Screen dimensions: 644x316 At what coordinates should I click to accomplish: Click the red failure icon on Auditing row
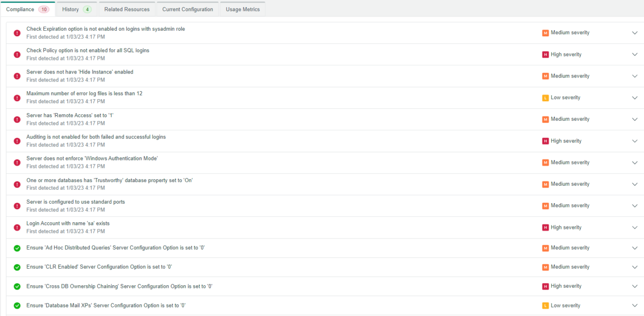[x=17, y=141]
